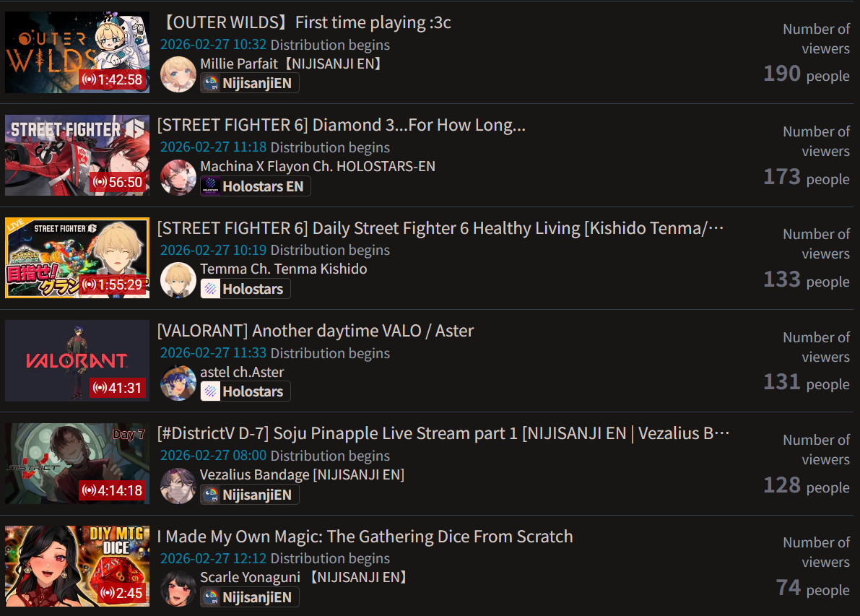Image resolution: width=860 pixels, height=616 pixels.
Task: Open Street Fighter 6 Diamond 3 title
Action: click(x=341, y=125)
